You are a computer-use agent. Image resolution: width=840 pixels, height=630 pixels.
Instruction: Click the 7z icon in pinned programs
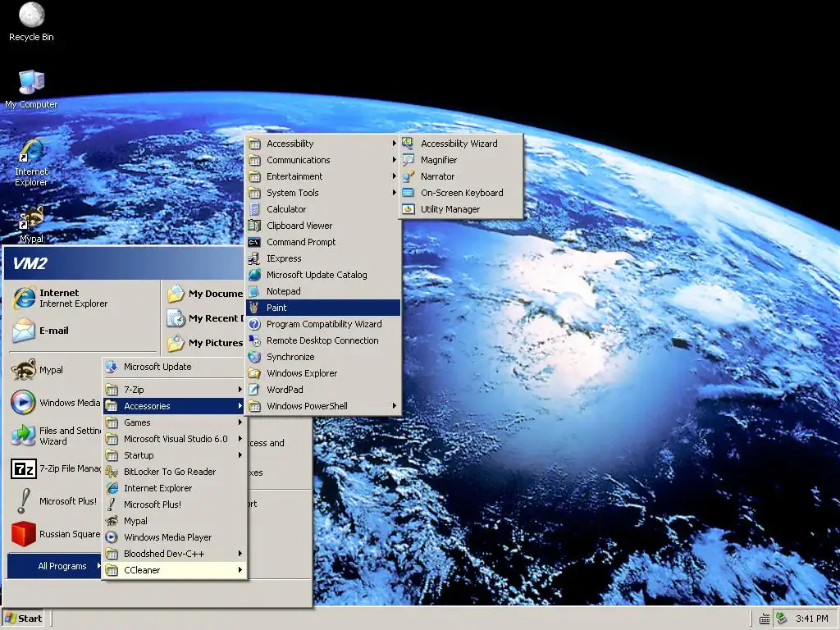[x=24, y=468]
